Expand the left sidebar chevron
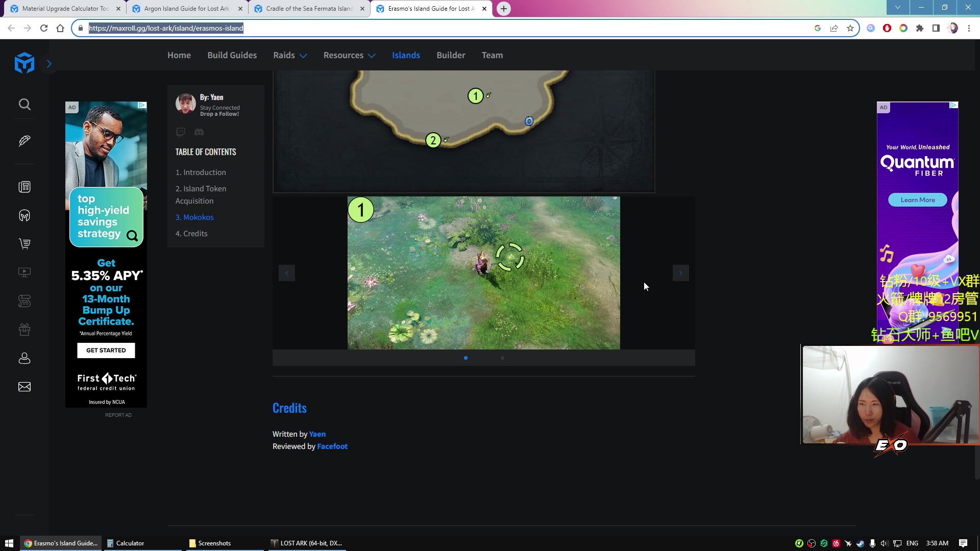The width and height of the screenshot is (980, 551). (49, 64)
